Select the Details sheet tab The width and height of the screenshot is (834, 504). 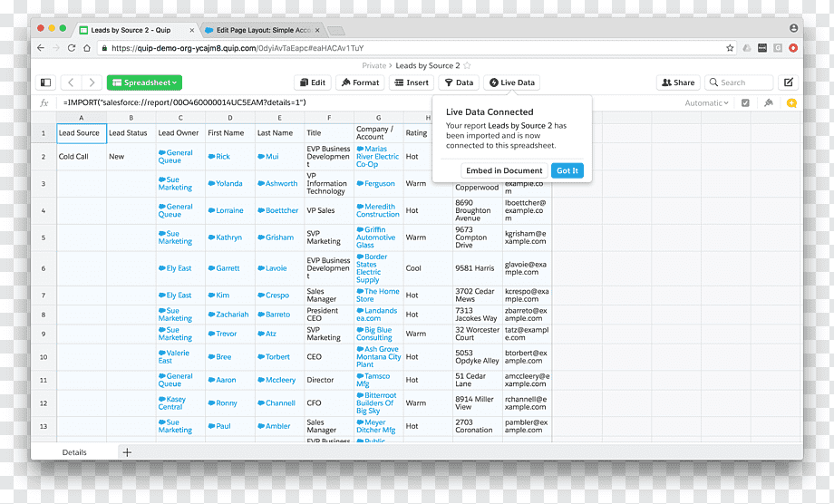(x=74, y=452)
